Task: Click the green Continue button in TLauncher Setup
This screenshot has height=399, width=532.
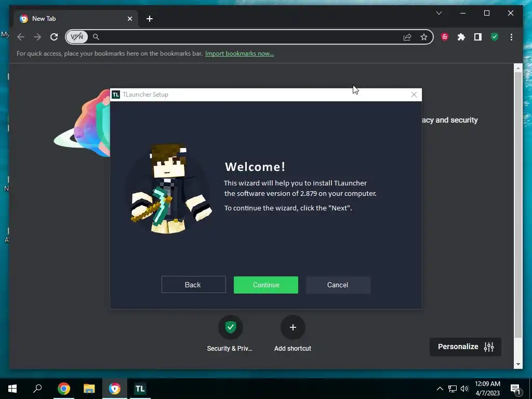Action: pos(265,285)
